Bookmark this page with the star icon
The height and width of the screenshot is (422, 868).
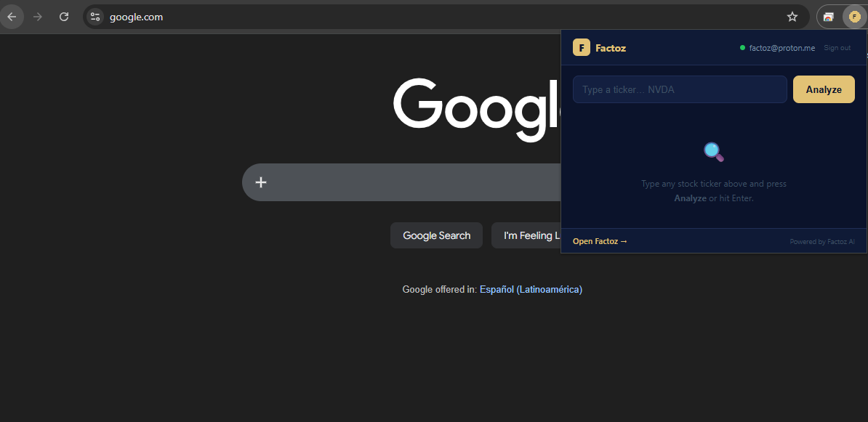point(792,17)
